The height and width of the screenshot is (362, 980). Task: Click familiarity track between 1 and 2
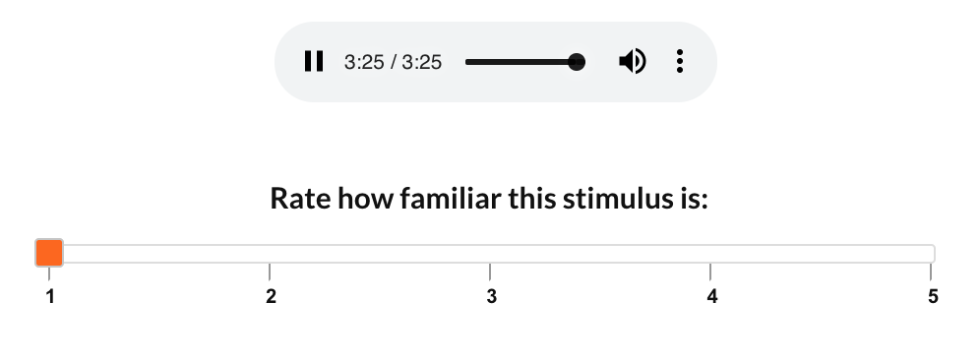click(x=166, y=254)
